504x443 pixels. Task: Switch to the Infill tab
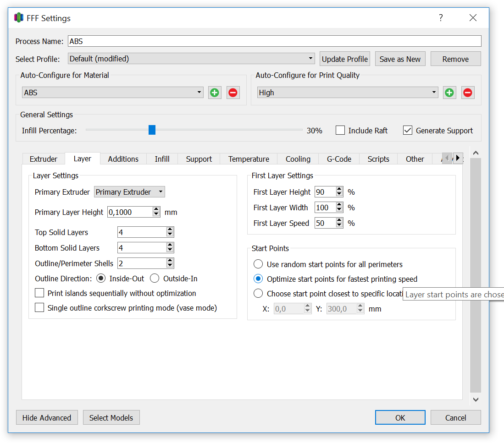click(162, 159)
